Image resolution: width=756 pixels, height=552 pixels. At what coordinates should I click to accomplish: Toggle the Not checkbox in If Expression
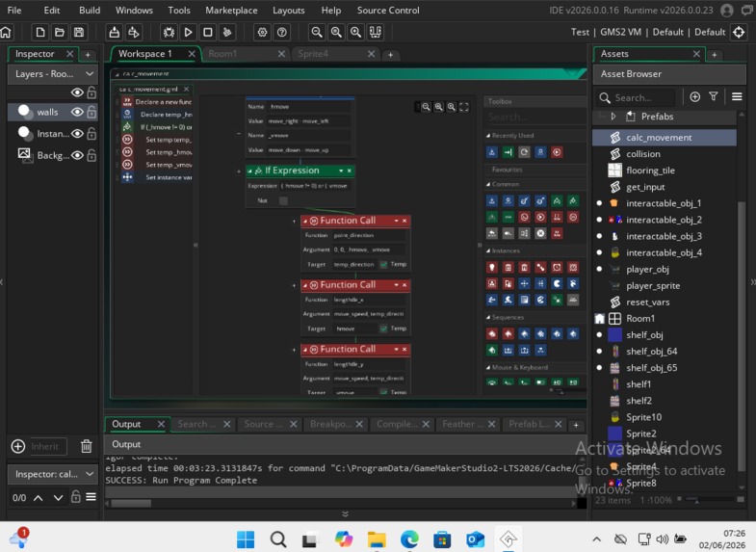click(283, 200)
